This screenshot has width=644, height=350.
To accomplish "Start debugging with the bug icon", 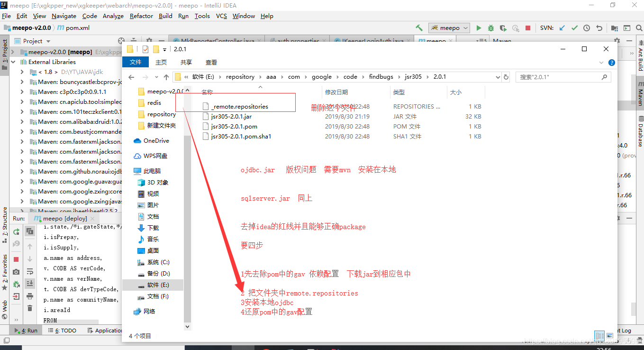I will (x=491, y=28).
